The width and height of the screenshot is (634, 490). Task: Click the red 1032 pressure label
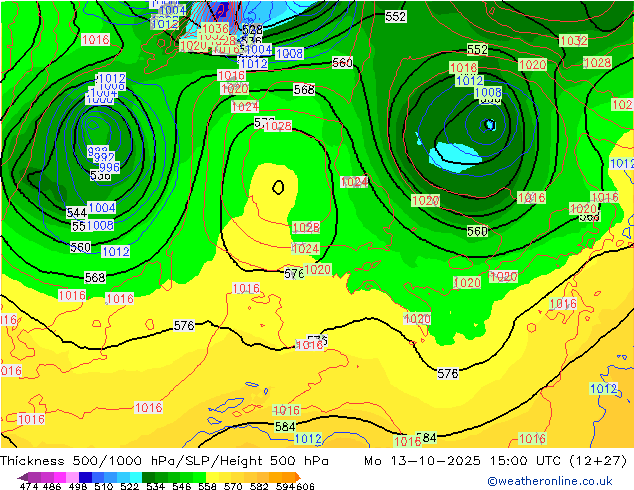pyautogui.click(x=573, y=40)
